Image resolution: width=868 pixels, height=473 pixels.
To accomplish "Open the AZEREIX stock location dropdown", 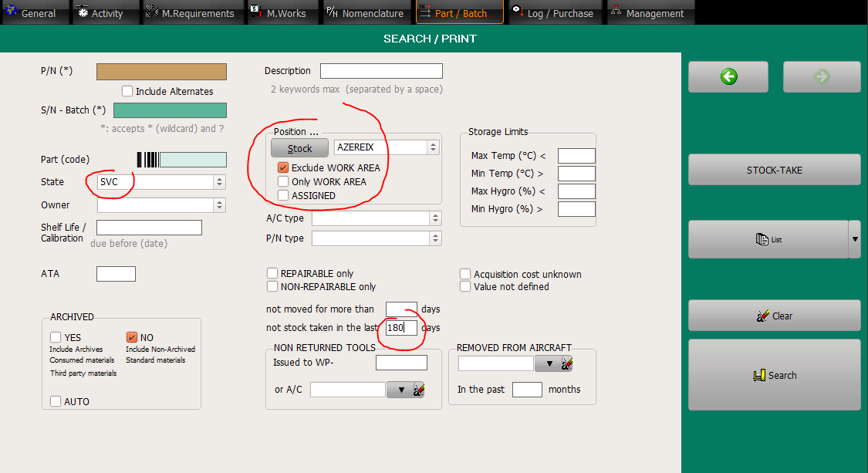I will (433, 147).
